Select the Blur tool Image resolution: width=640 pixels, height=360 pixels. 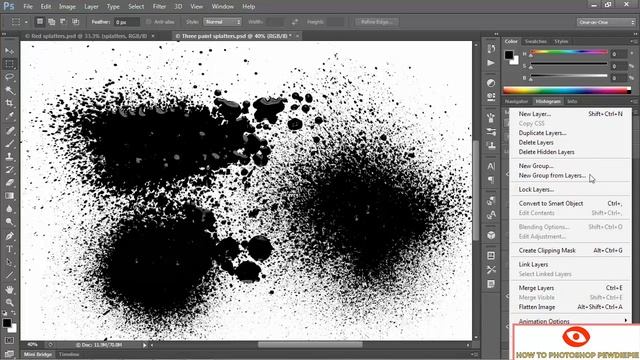click(x=9, y=209)
